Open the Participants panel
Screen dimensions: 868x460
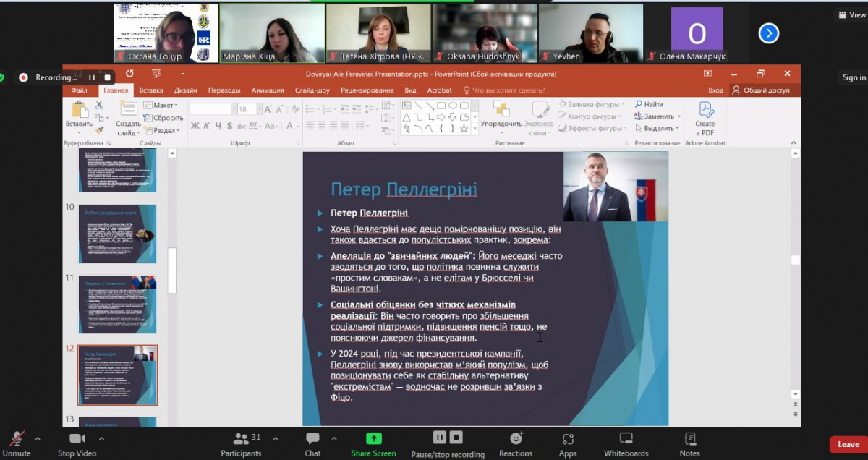point(241,442)
